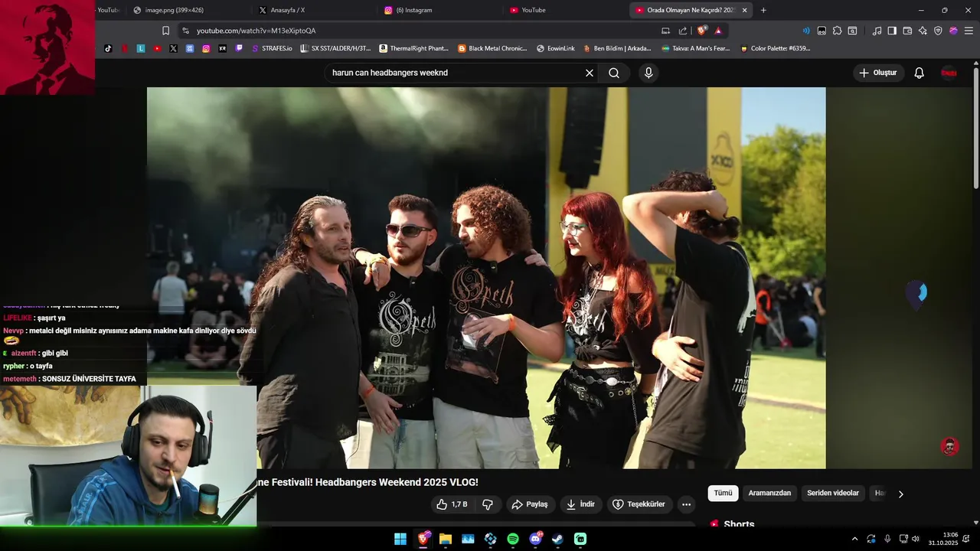980x551 pixels.
Task: Switch to the Anasayfa / X tab
Action: (x=313, y=10)
